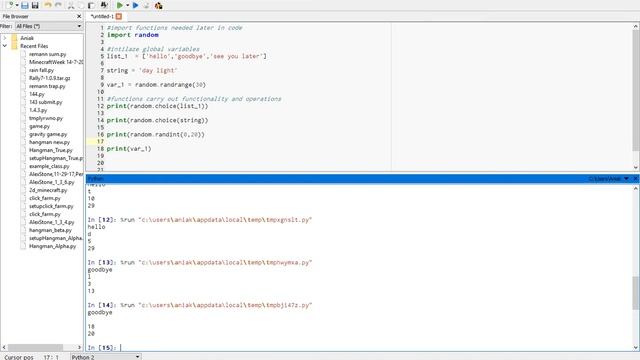Click scroll-up arrow of editor scrollbar
This screenshot has height=360, width=640.
tap(636, 27)
